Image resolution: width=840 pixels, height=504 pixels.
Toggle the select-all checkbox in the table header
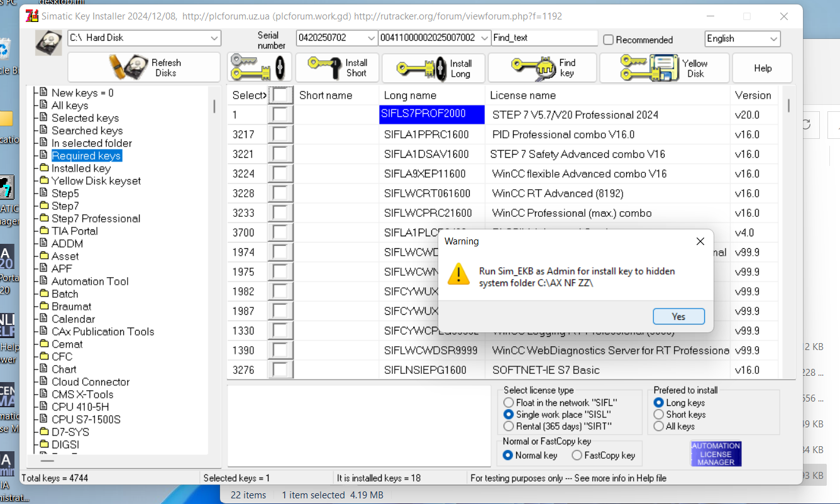tap(281, 96)
